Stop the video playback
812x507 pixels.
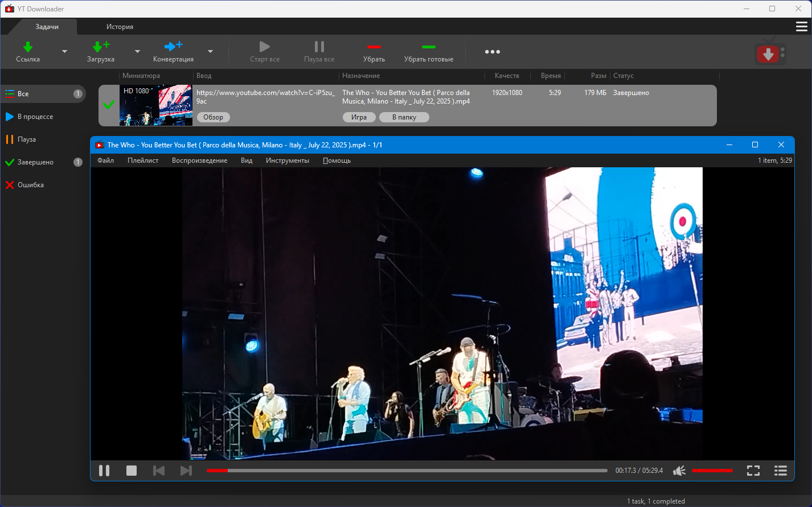(x=132, y=471)
